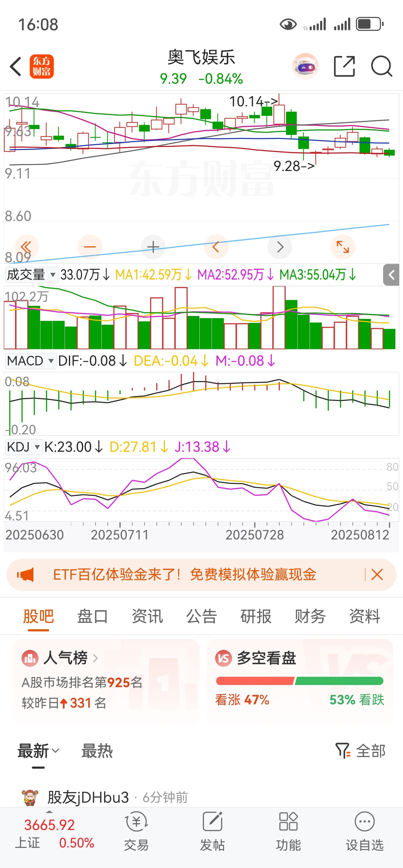Switch to the 财务 tab
Image resolution: width=403 pixels, height=868 pixels.
[310, 616]
